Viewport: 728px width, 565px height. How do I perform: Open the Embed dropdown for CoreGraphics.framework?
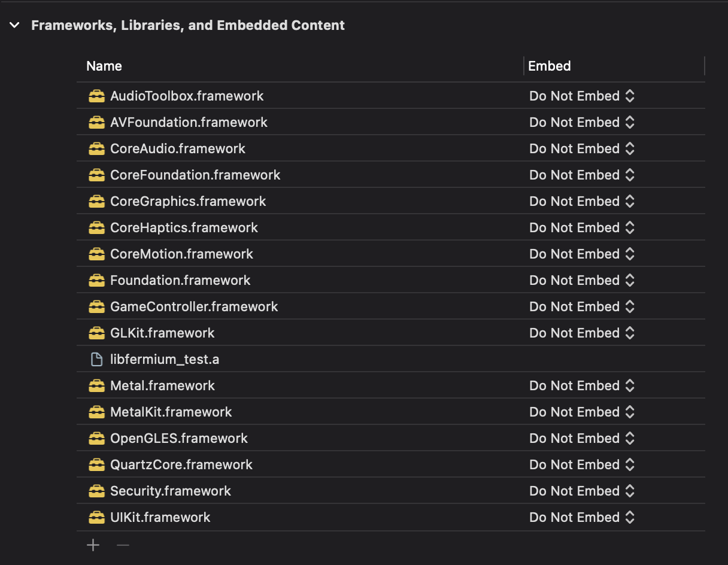pos(629,201)
